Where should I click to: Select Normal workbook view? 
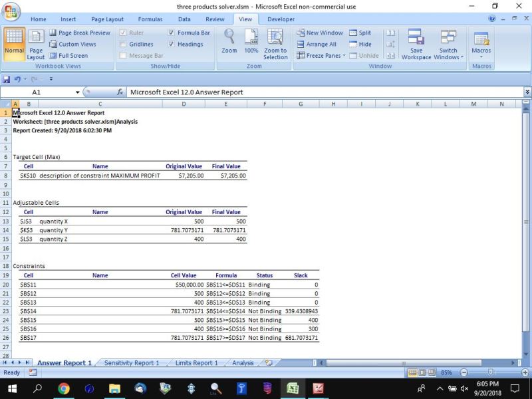click(x=14, y=44)
